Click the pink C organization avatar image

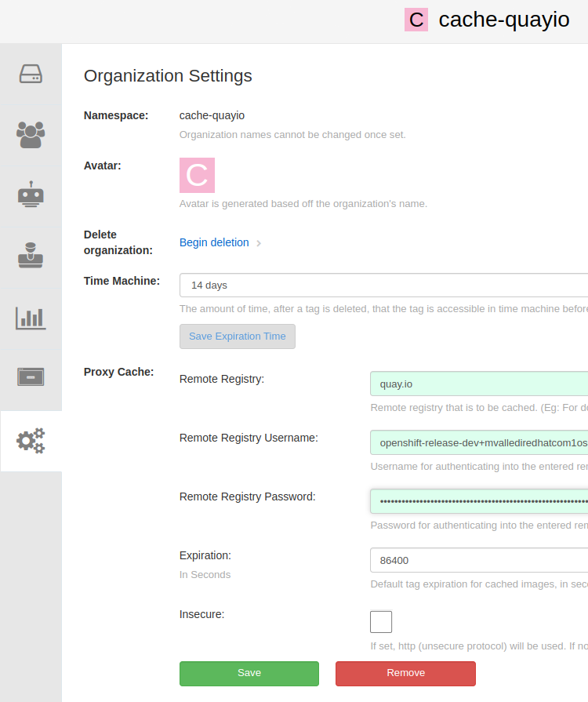pyautogui.click(x=197, y=175)
